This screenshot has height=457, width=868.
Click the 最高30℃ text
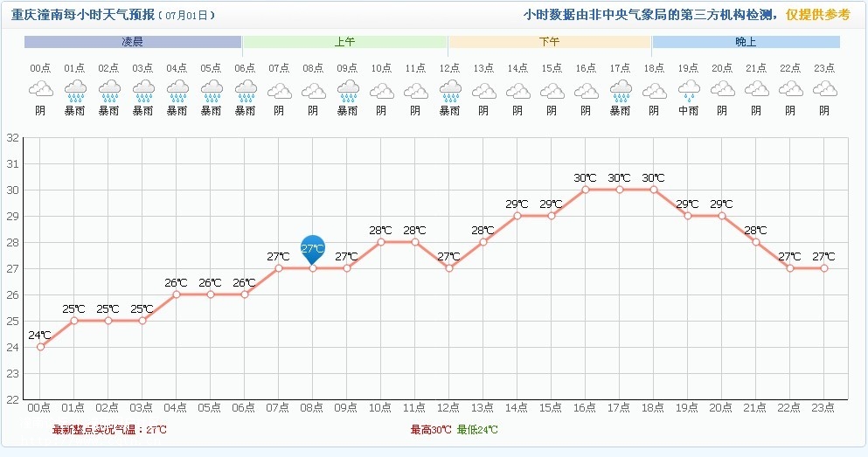(x=431, y=430)
